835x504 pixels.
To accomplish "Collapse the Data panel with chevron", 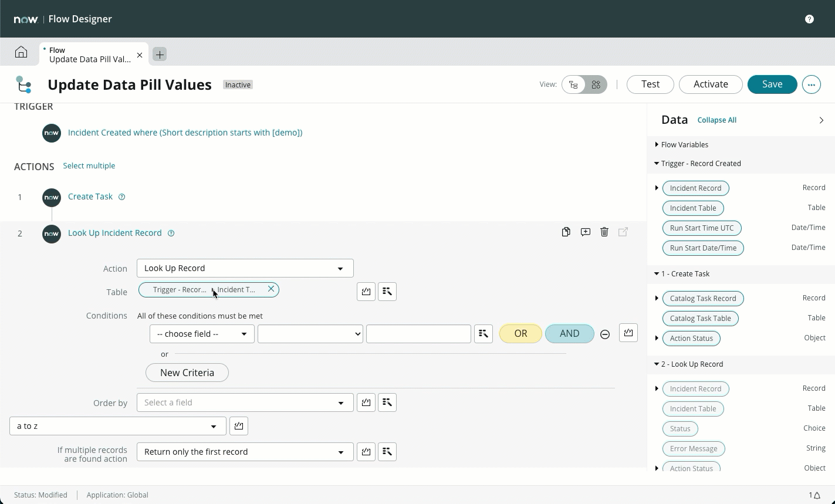I will click(821, 120).
